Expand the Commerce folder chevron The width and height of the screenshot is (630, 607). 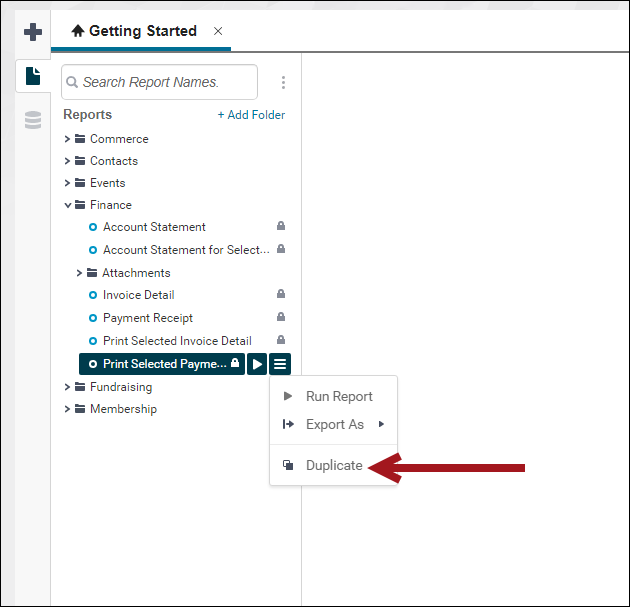67,139
